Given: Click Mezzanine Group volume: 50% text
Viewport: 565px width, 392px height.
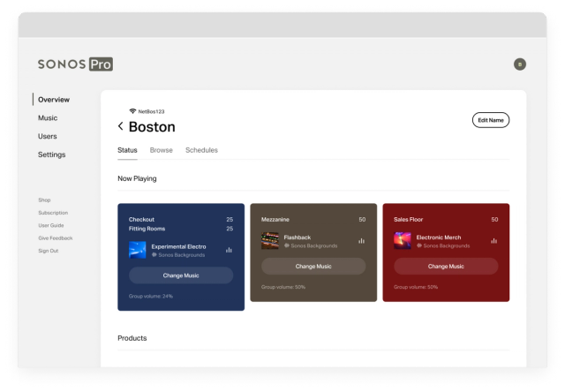Looking at the screenshot, I should [x=283, y=287].
